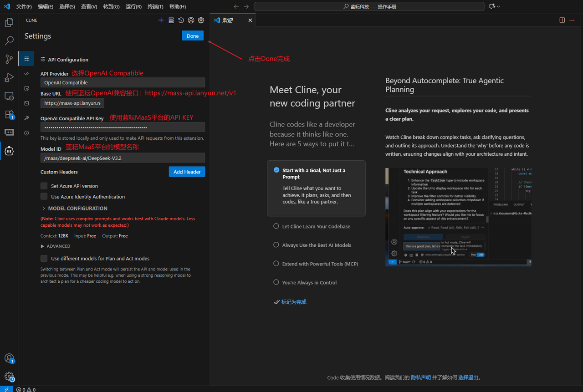Navigate back with the left arrow
583x392 pixels.
[x=236, y=6]
